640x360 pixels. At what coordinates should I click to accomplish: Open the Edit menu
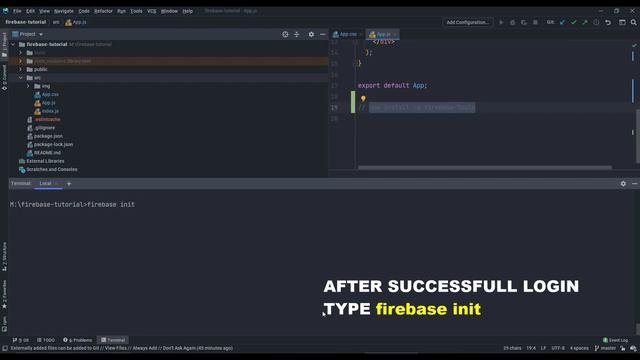pyautogui.click(x=31, y=11)
